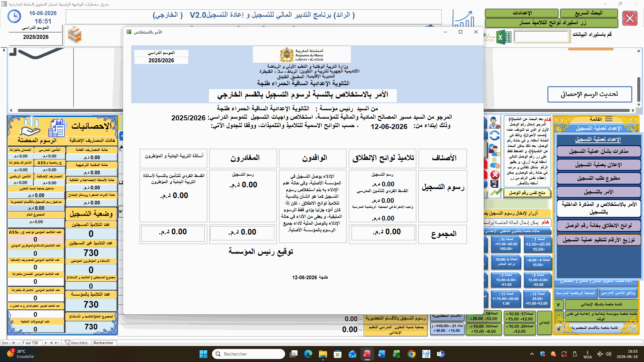Open File Explorer from taskbar

[323, 354]
